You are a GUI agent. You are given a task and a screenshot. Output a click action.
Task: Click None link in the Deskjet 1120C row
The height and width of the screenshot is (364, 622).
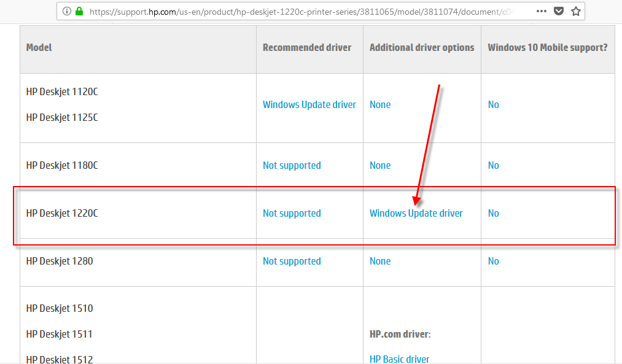tap(380, 105)
